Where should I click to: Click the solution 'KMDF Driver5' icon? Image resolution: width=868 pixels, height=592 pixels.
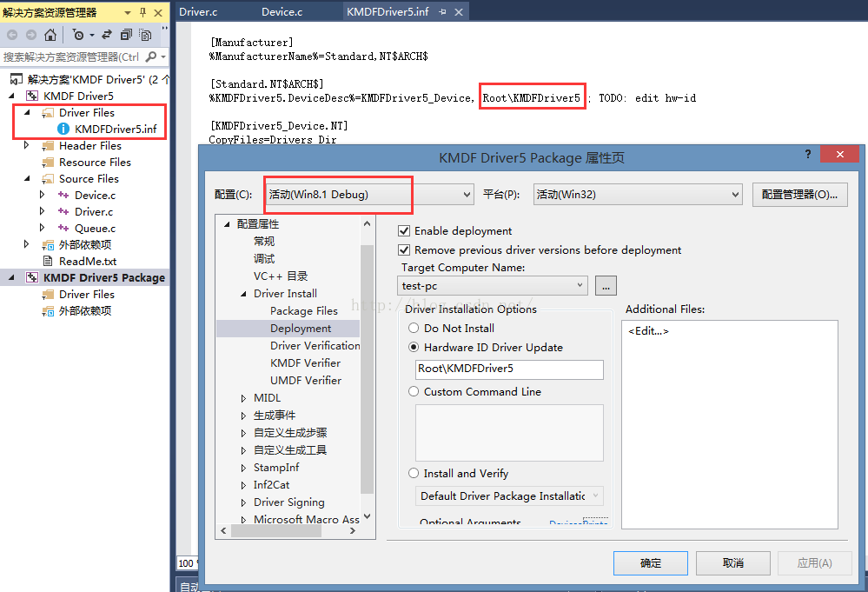(x=17, y=79)
